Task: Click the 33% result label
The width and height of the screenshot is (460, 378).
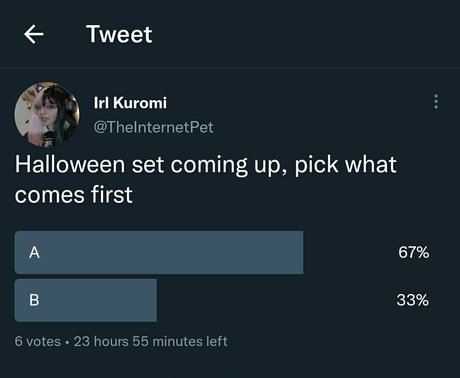Action: 413,300
